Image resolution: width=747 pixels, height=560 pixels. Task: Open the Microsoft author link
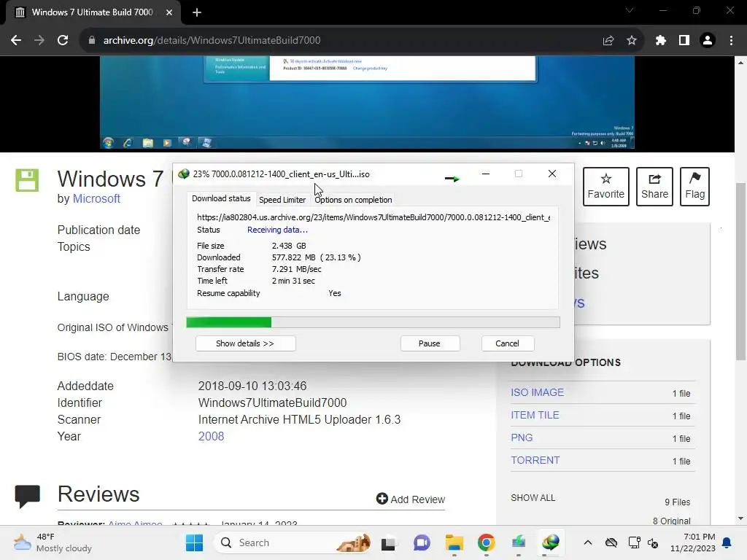tap(96, 198)
